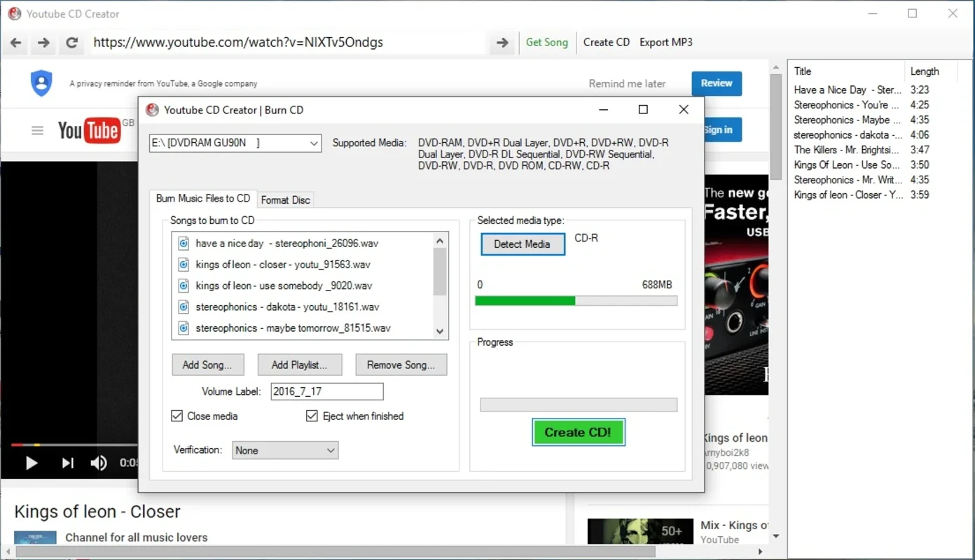Click the browser back arrow icon

point(15,43)
